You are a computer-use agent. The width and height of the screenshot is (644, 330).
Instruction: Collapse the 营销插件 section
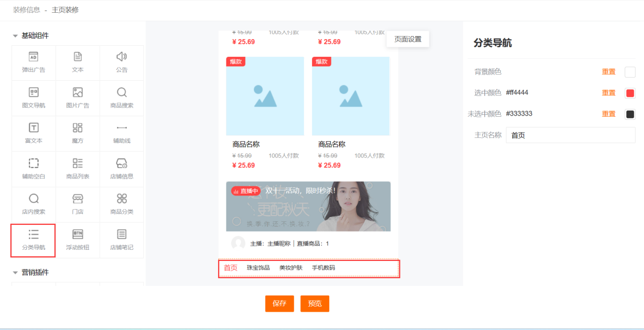[16, 273]
